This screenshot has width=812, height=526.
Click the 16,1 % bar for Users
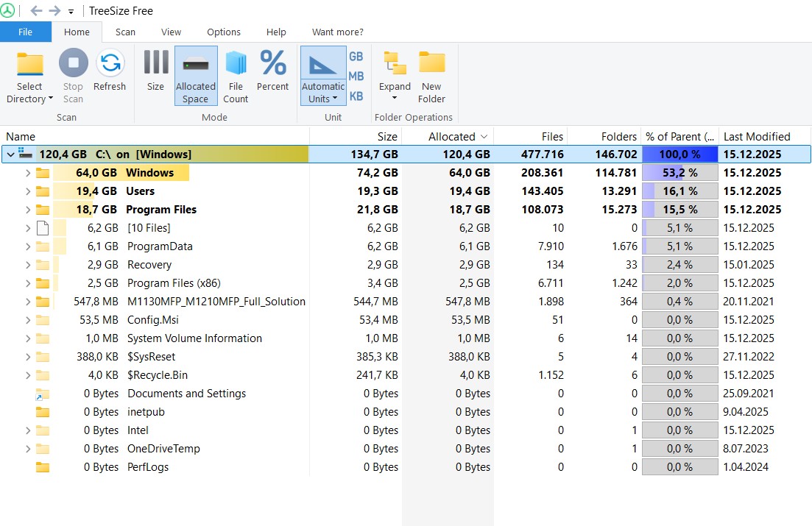tap(680, 191)
